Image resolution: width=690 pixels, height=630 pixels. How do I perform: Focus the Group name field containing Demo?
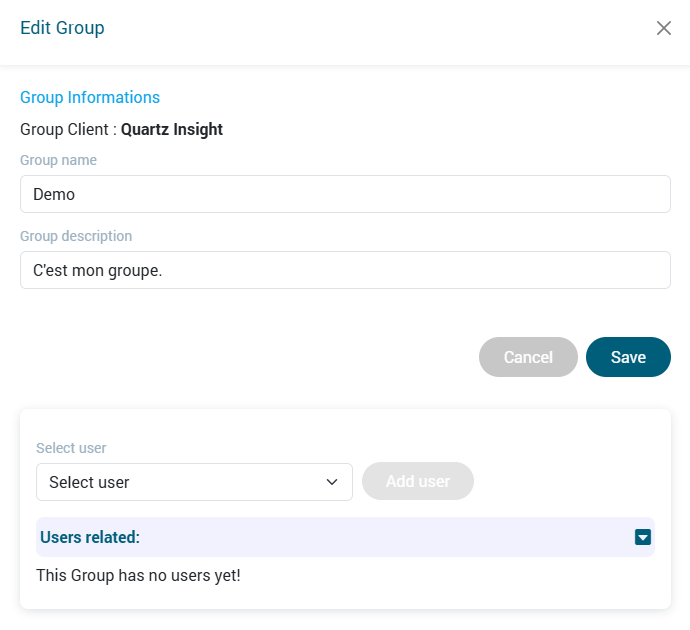coord(345,194)
